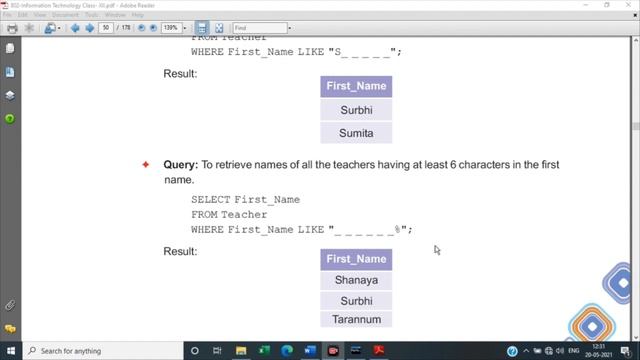Image resolution: width=640 pixels, height=360 pixels.
Task: Open Microsoft Edge from taskbar
Action: point(287,351)
